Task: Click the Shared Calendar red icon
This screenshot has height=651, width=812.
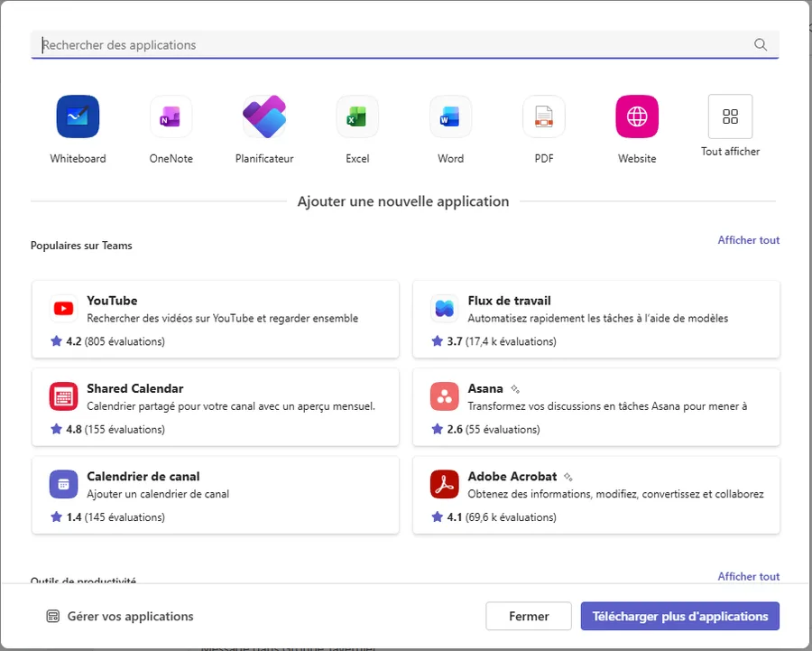Action: click(64, 396)
